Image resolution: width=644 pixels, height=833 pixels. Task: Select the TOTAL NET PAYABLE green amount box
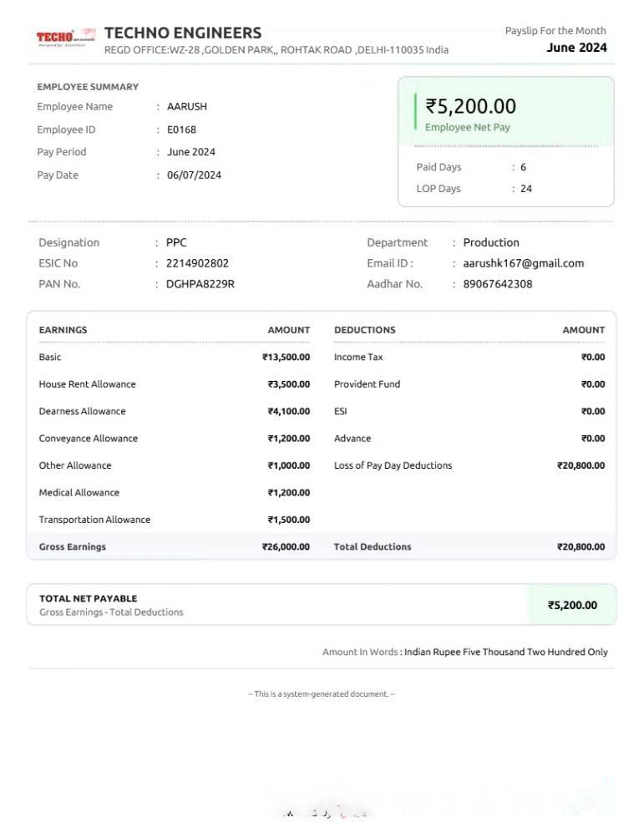(572, 605)
